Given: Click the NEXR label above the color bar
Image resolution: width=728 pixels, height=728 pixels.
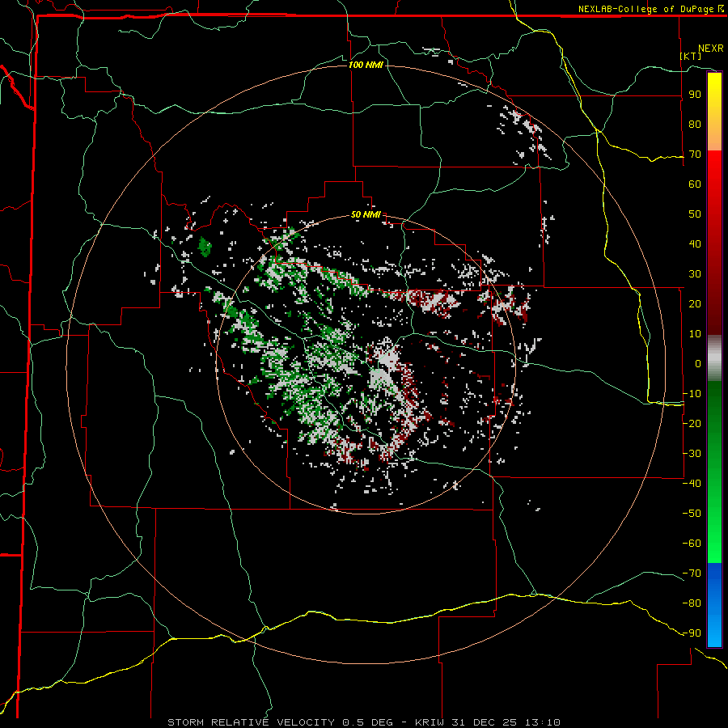Looking at the screenshot, I should 711,49.
